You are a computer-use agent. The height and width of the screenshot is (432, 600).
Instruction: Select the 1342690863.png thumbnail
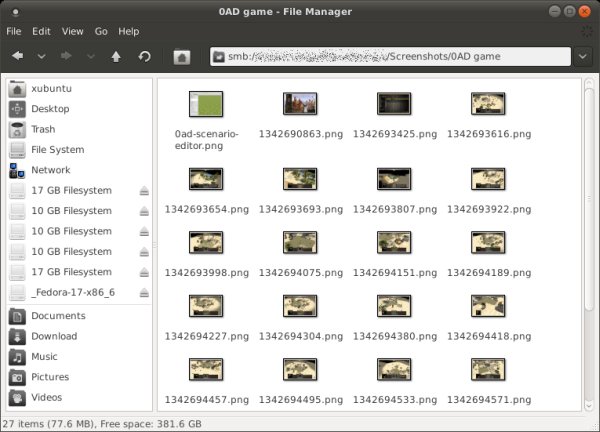(300, 104)
